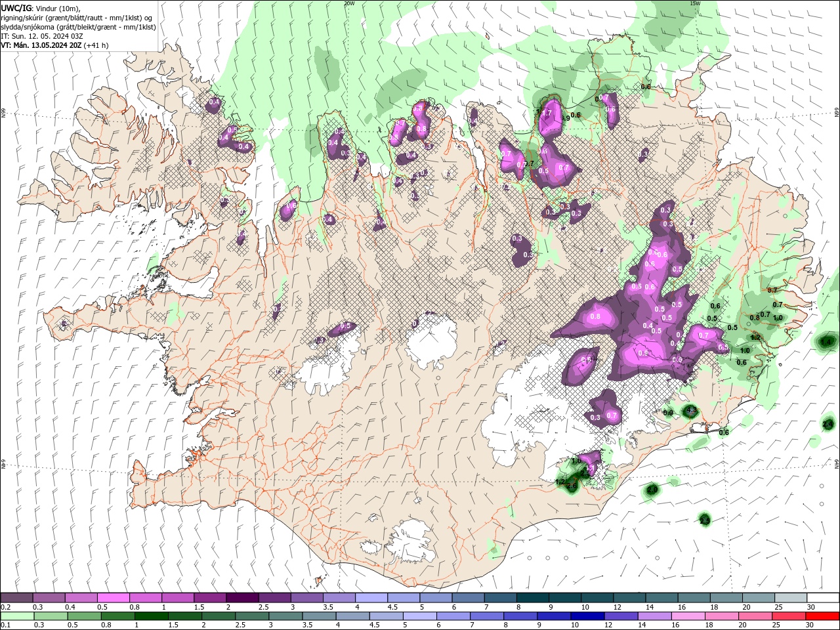Click the '15W' longitude label
840x630 pixels.
pyautogui.click(x=695, y=3)
